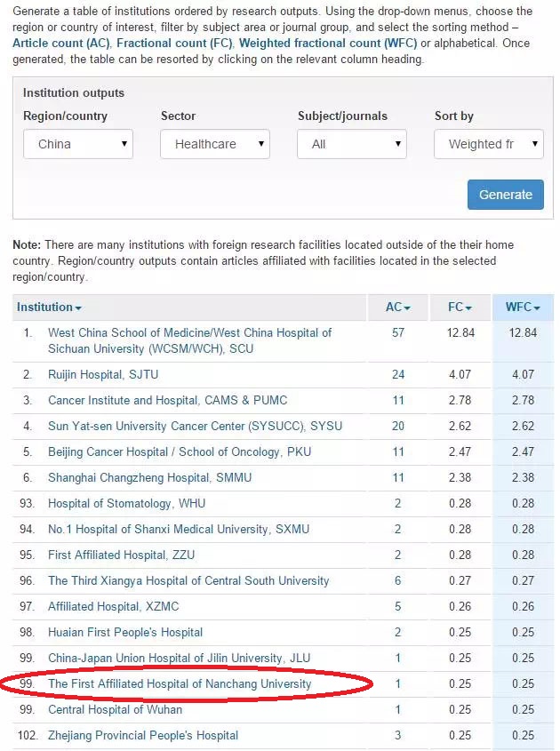
Task: Click AC value 24 for Ruijin Hospital
Action: (398, 374)
